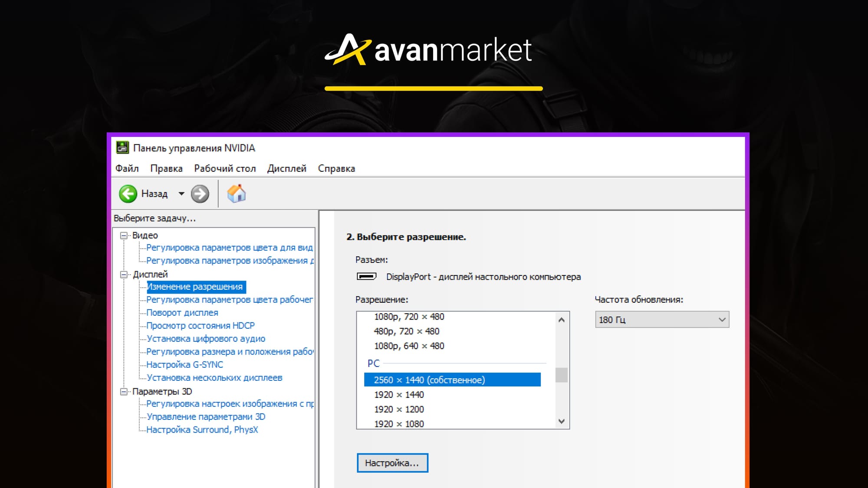Collapse the Дисплей tree node
868x488 pixels.
point(124,275)
